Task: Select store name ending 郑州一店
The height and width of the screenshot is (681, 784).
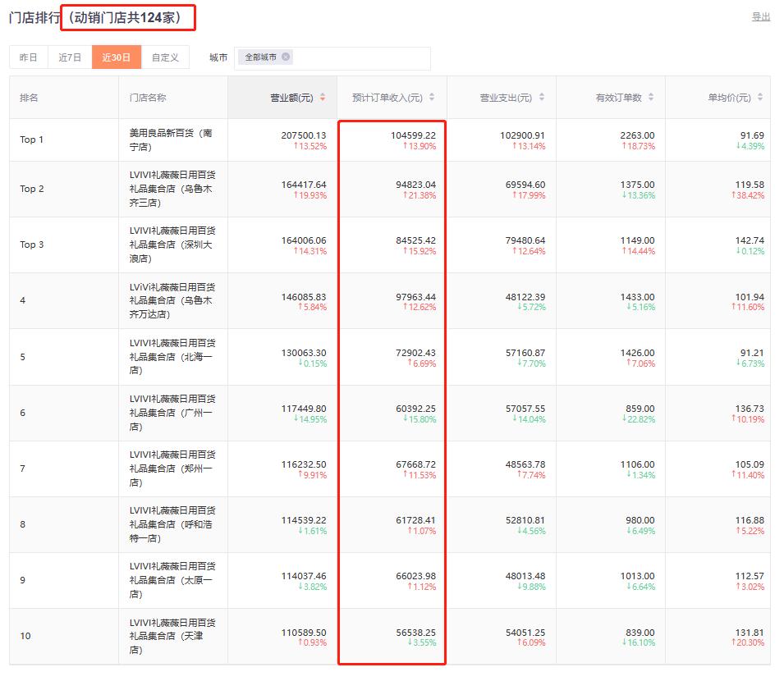Action: pyautogui.click(x=172, y=468)
